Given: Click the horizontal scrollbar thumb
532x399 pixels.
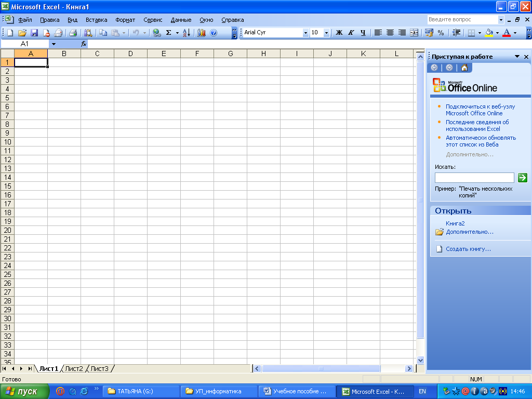Looking at the screenshot, I should click(321, 368).
